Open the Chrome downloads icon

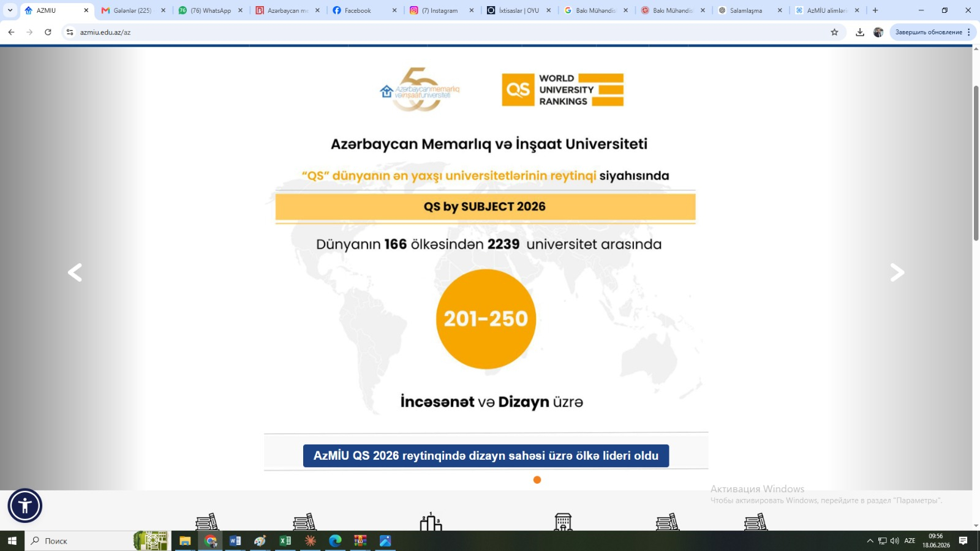(x=860, y=32)
